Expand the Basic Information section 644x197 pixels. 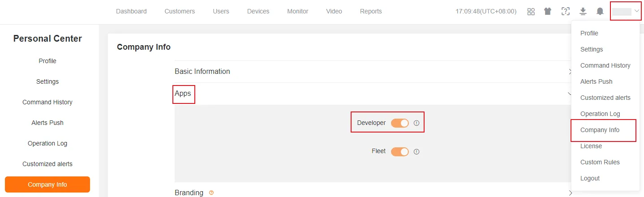tap(373, 72)
